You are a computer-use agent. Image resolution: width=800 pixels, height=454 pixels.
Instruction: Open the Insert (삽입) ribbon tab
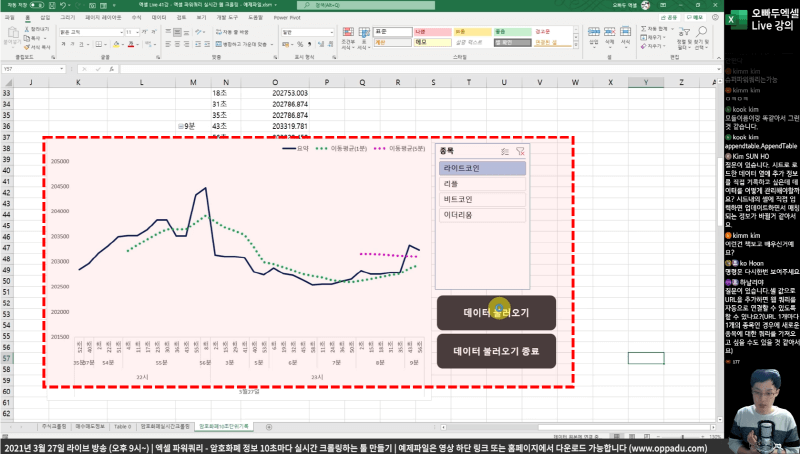coord(45,17)
